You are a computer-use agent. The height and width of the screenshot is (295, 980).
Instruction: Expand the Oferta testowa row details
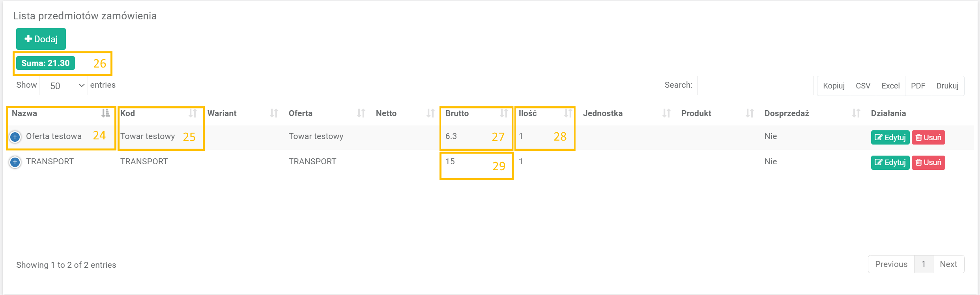(x=15, y=137)
